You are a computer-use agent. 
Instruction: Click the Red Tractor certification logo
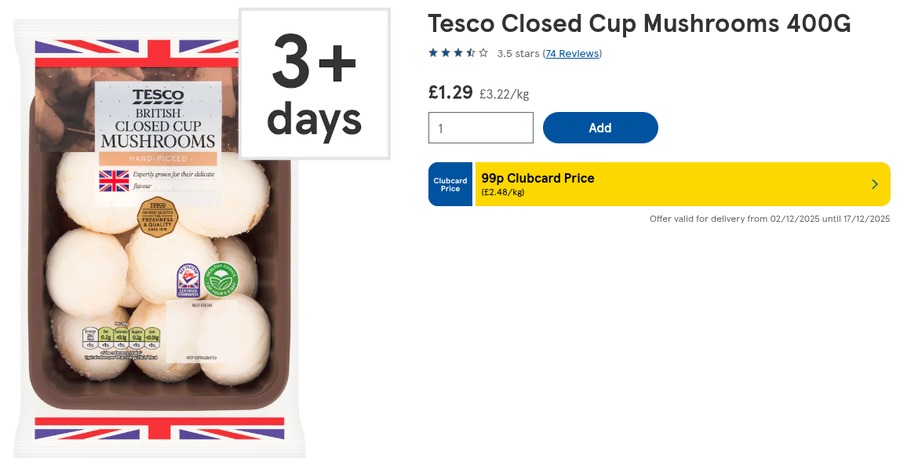coord(188,278)
